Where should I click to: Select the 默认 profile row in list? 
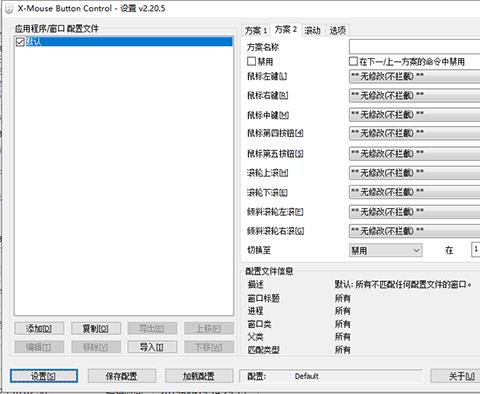click(124, 42)
